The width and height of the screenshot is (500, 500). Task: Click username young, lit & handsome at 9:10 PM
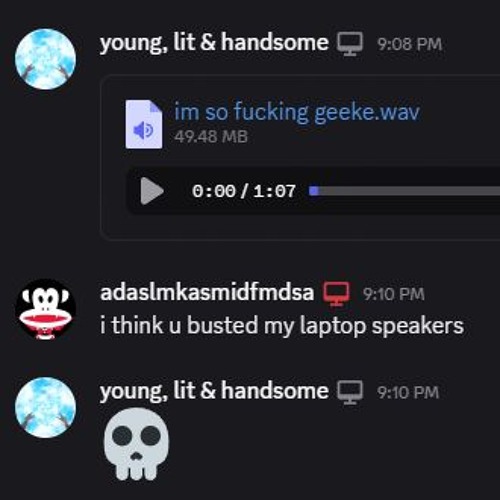(x=214, y=391)
